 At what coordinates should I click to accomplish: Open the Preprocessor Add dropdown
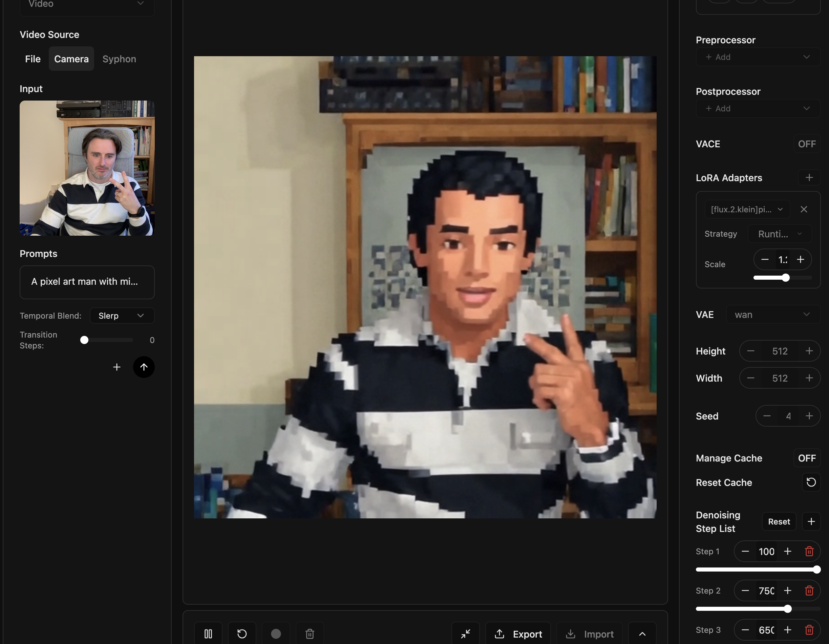pyautogui.click(x=757, y=57)
